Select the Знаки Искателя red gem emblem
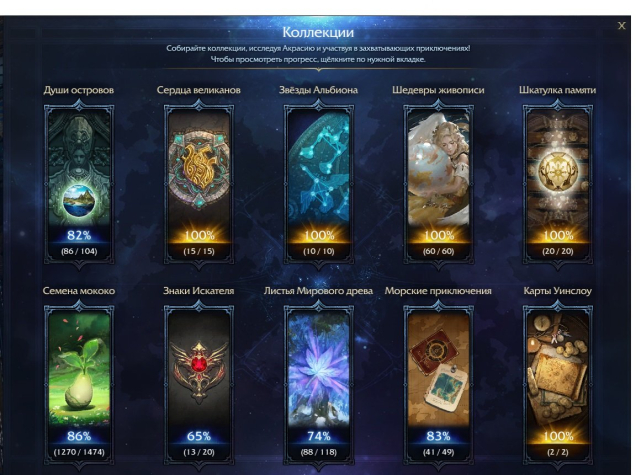 (x=199, y=385)
